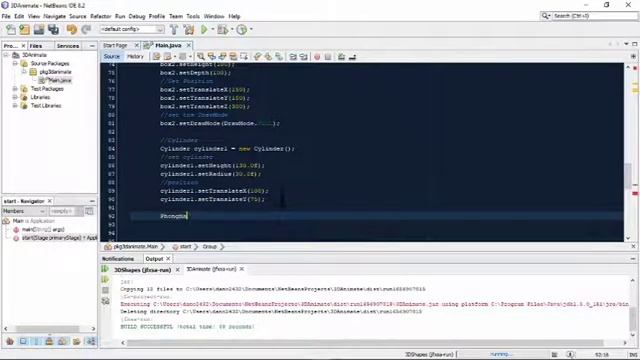This screenshot has width=640, height=360.
Task: Open the Window menu
Action: click(x=214, y=16)
